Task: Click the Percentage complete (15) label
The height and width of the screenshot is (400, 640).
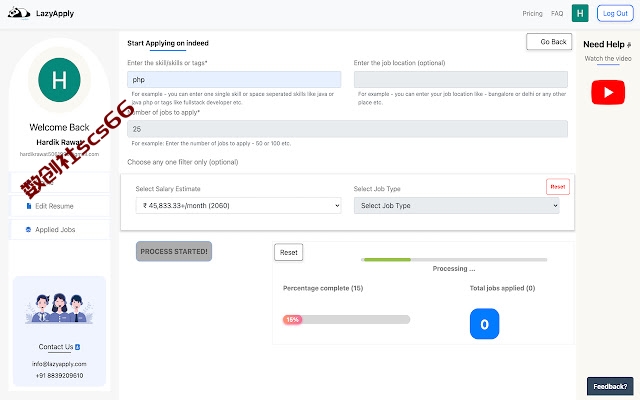Action: click(x=323, y=288)
